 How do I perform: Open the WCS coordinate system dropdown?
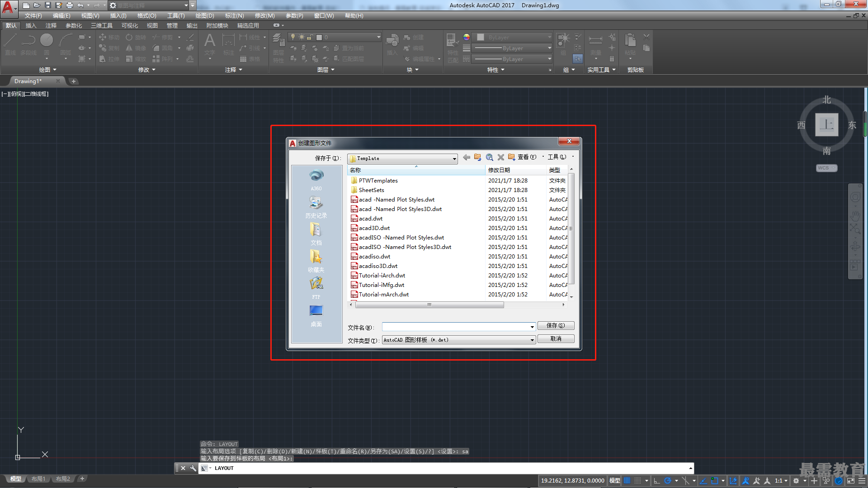[x=826, y=168]
